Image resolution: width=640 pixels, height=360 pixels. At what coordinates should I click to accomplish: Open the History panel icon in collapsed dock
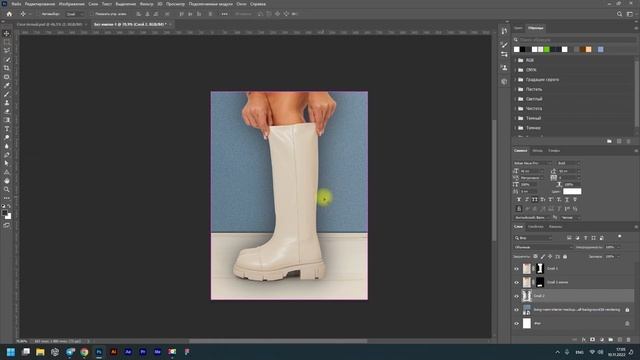[x=504, y=31]
